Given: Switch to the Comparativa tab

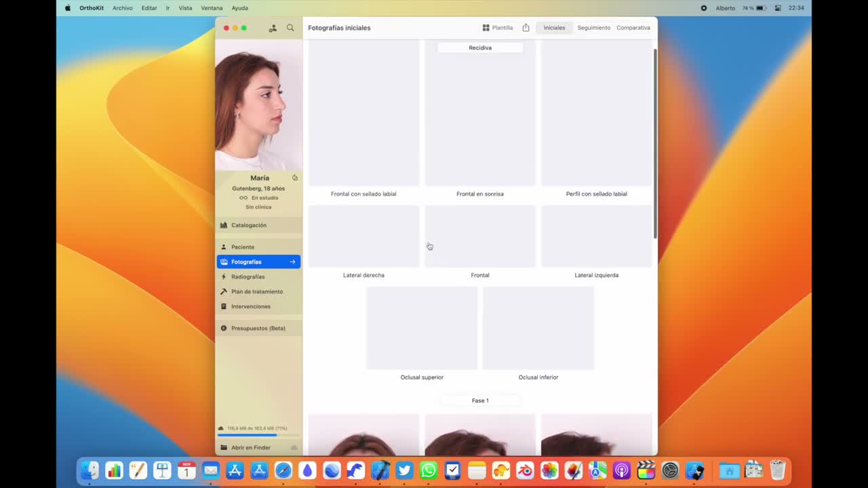Looking at the screenshot, I should 633,28.
